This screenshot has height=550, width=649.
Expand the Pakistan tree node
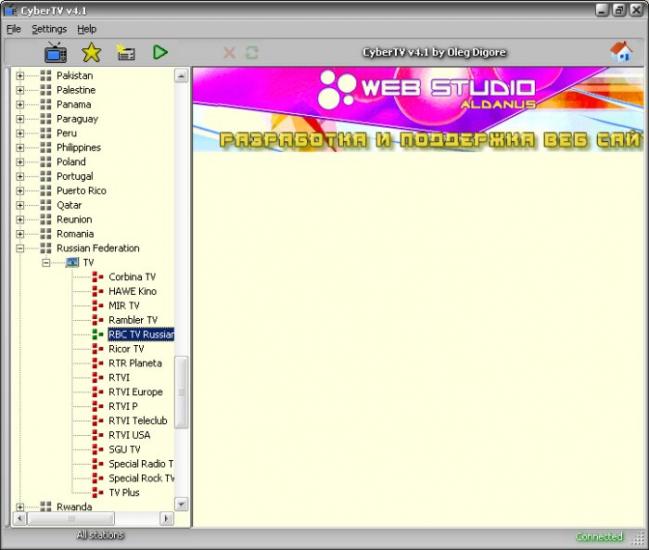[x=20, y=76]
